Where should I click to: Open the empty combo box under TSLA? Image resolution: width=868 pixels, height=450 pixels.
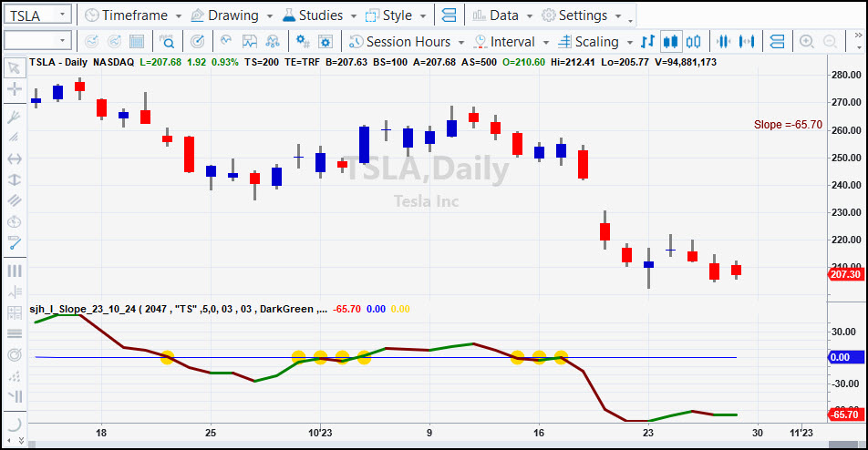(x=37, y=41)
